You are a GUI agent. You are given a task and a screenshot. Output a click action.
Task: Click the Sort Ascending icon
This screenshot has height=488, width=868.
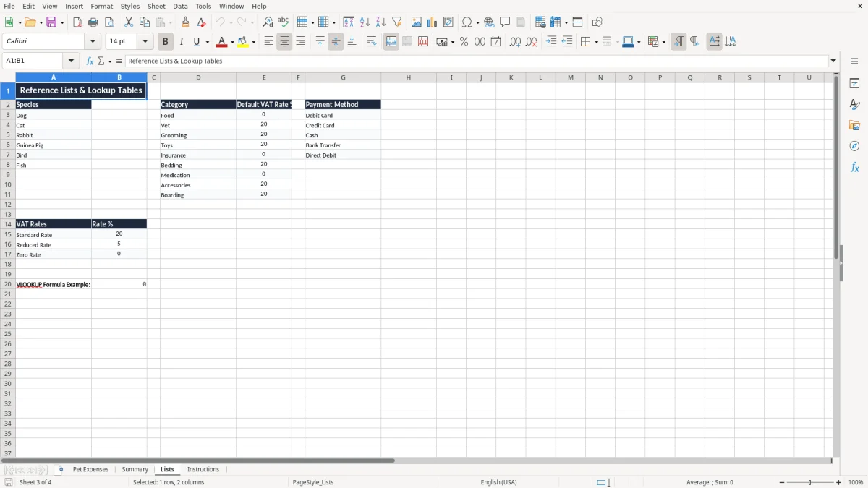click(365, 22)
